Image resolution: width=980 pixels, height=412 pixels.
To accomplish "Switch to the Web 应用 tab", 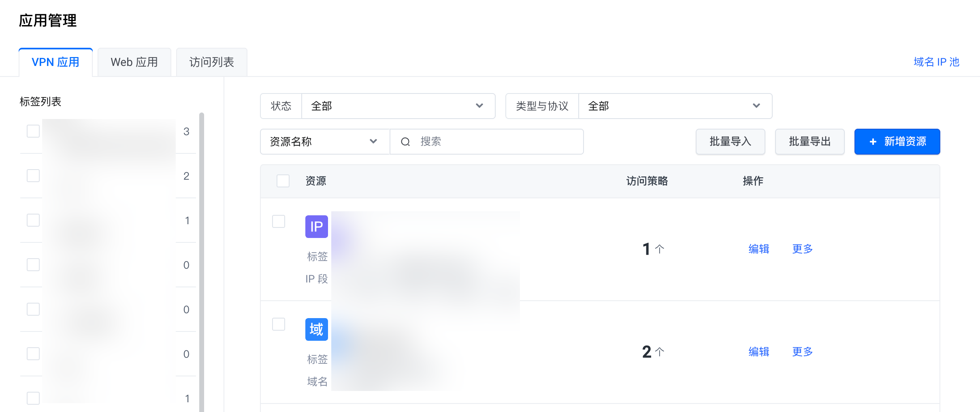I will tap(134, 62).
